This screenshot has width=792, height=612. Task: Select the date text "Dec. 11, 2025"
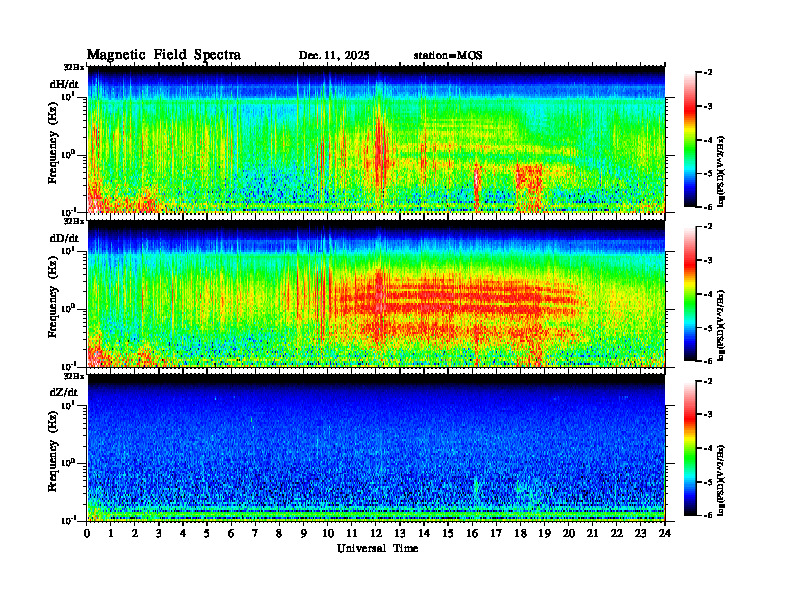334,56
